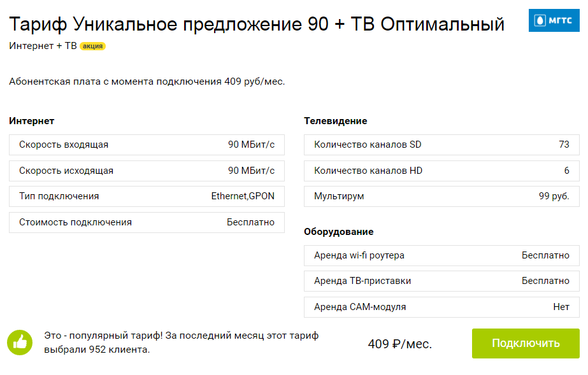The width and height of the screenshot is (588, 375).
Task: Click the Количество каналов SD row
Action: pos(441,145)
